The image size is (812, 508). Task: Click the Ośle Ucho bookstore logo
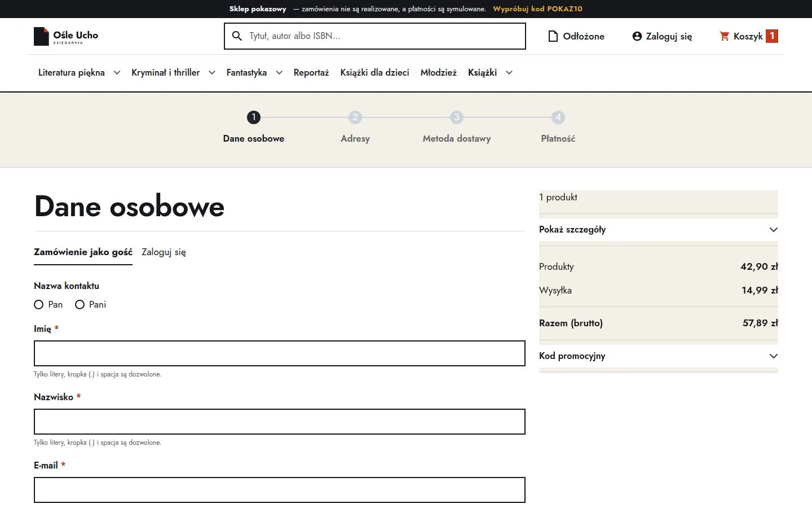[x=66, y=36]
